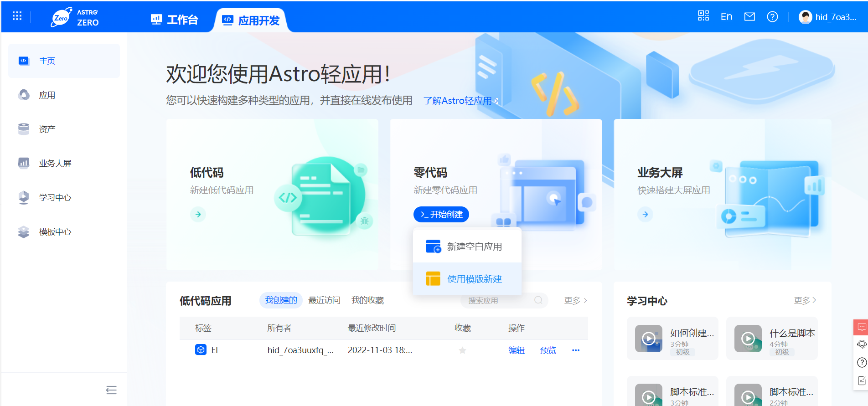Click the 开始创建 button
The height and width of the screenshot is (406, 868).
coord(441,215)
